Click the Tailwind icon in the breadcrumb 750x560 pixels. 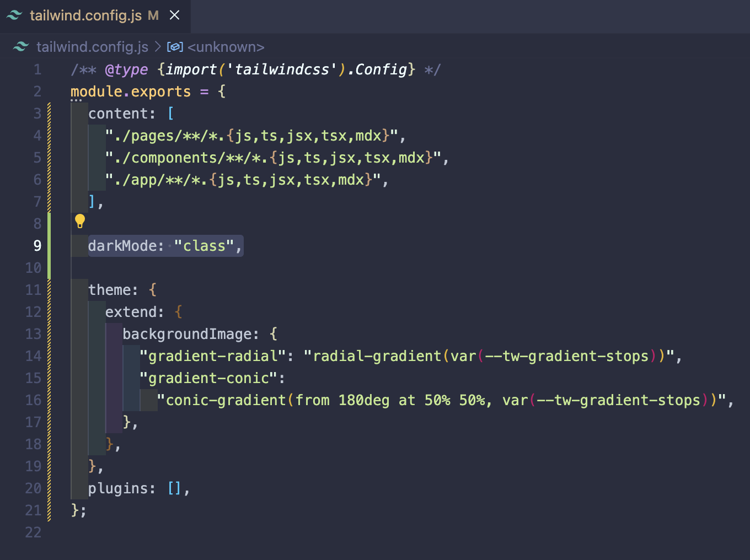pos(21,47)
